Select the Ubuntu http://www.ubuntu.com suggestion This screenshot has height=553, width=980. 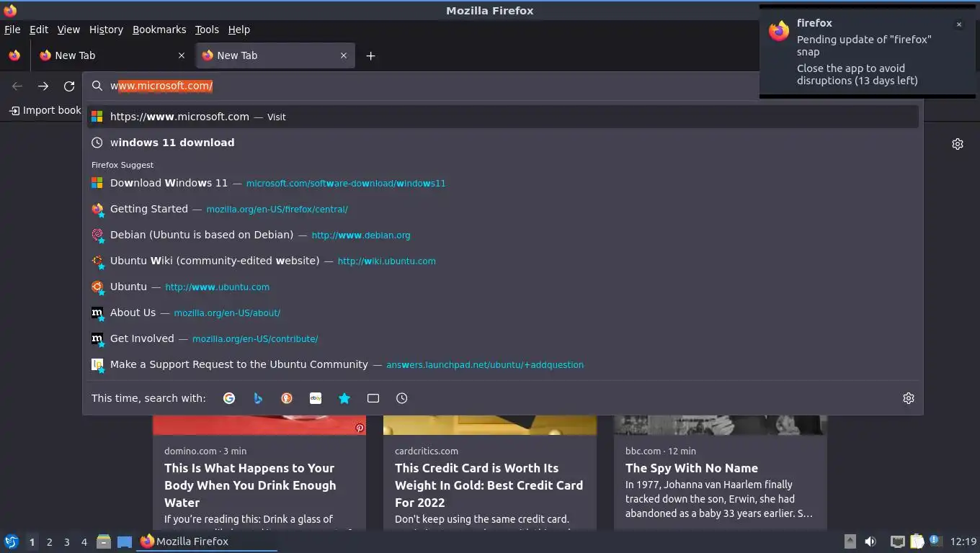503,287
